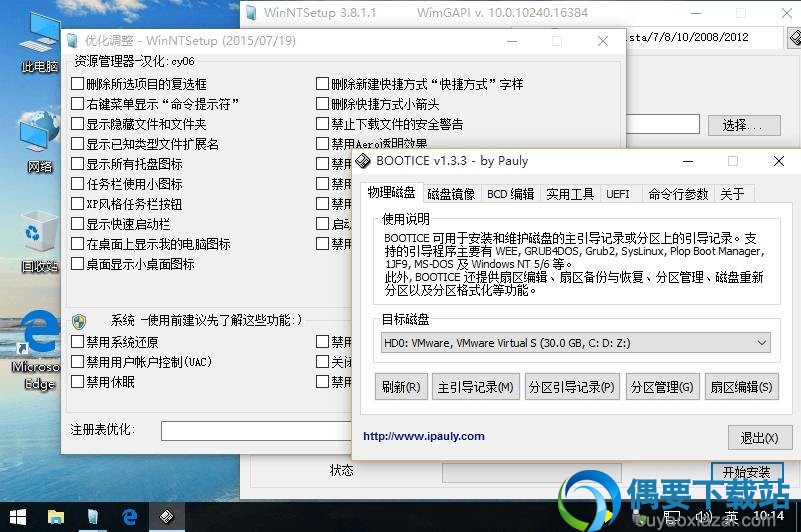Open 扇区编辑(S) tool
The image size is (801, 532).
[742, 387]
